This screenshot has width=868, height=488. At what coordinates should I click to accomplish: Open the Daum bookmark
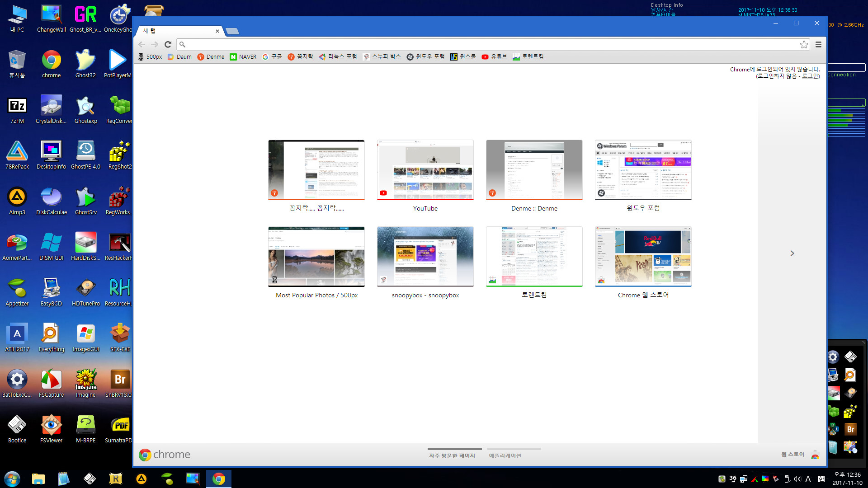point(179,57)
